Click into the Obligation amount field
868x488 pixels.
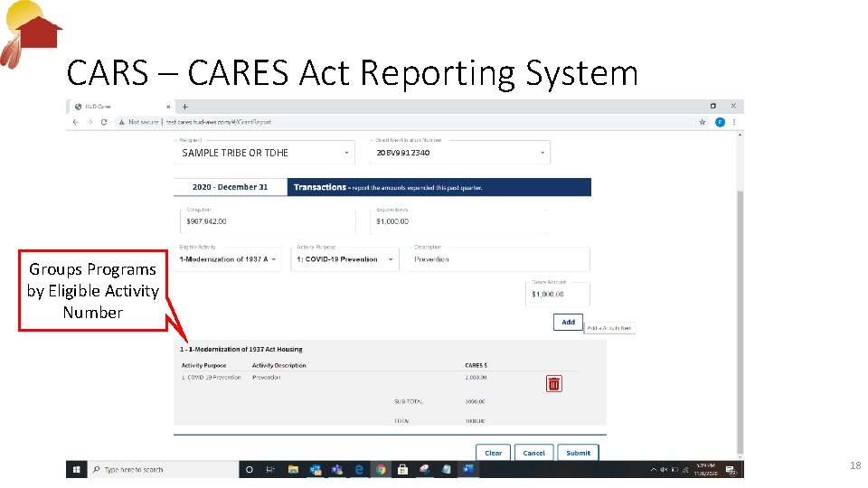268,221
